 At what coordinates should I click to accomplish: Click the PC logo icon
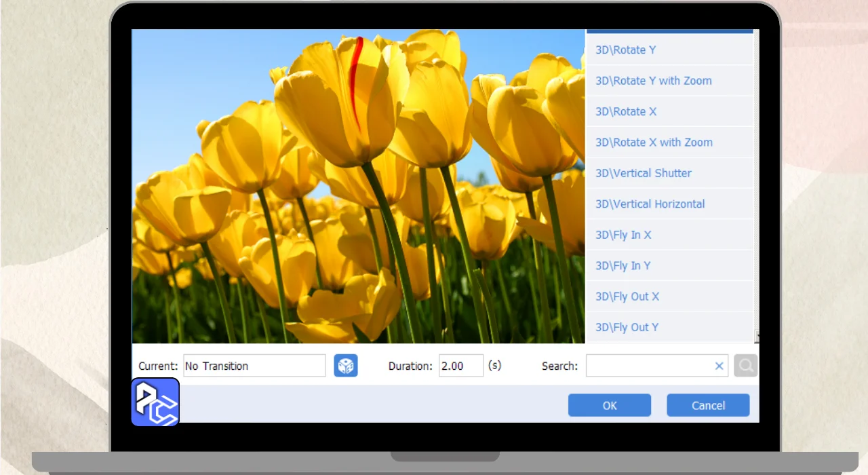tap(155, 402)
